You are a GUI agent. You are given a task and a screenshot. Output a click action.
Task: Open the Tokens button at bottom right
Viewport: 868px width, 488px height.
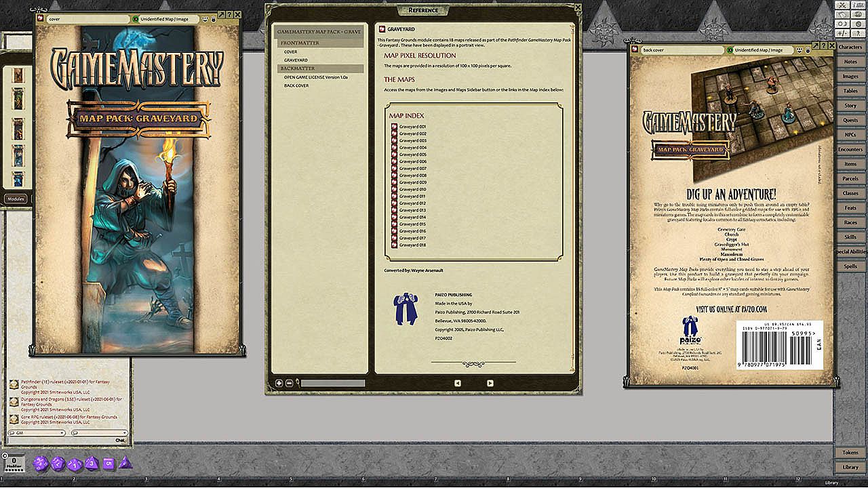coord(850,452)
